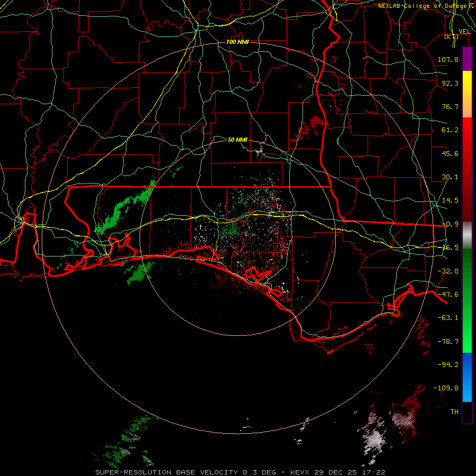
Task: Select the -78.7 velocity scale value
Action: [x=448, y=342]
